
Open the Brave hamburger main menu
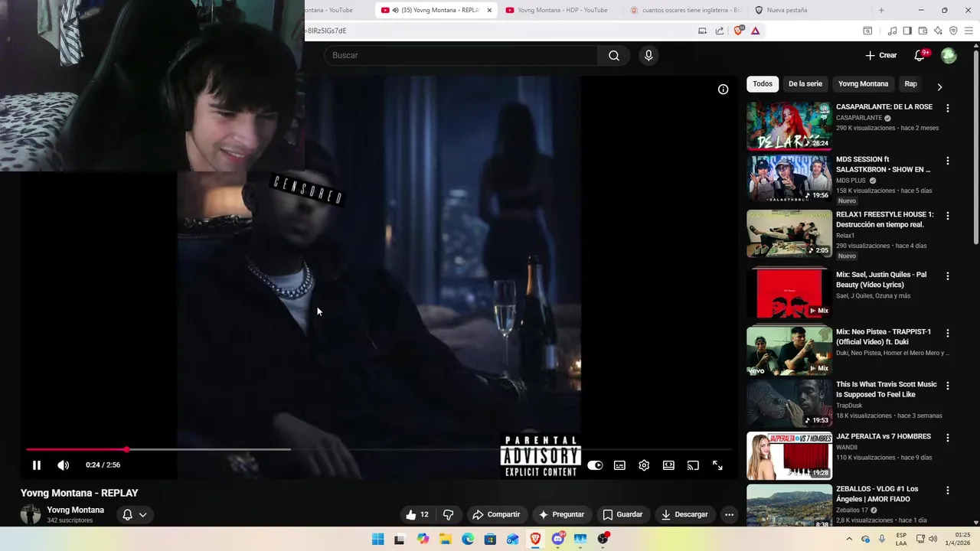969,31
